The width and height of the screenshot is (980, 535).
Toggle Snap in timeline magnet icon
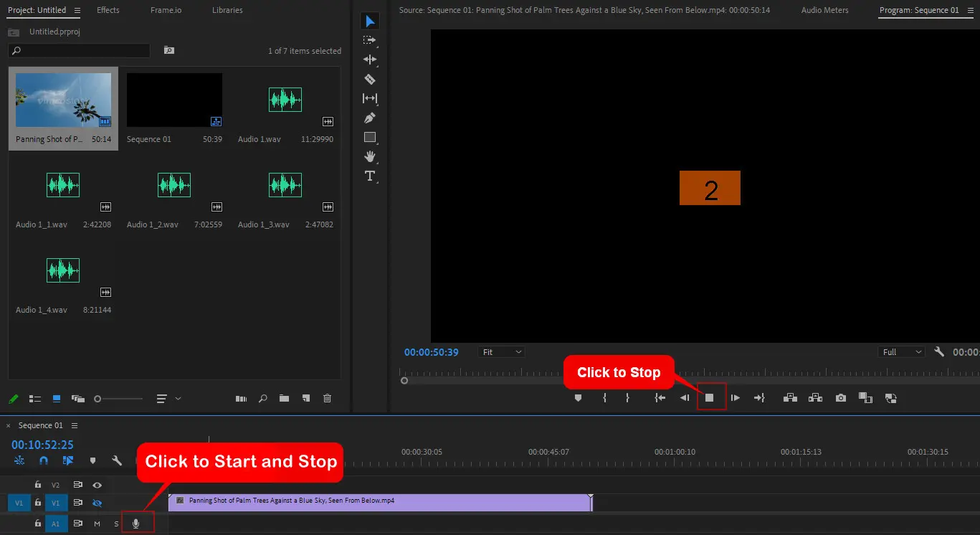(x=44, y=460)
